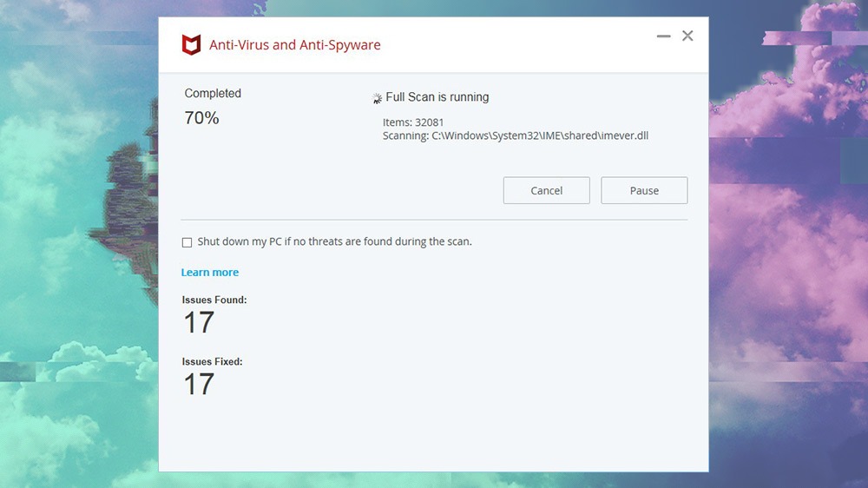Click the 'Issues Fixed:' label
This screenshot has width=868, height=488.
(212, 362)
